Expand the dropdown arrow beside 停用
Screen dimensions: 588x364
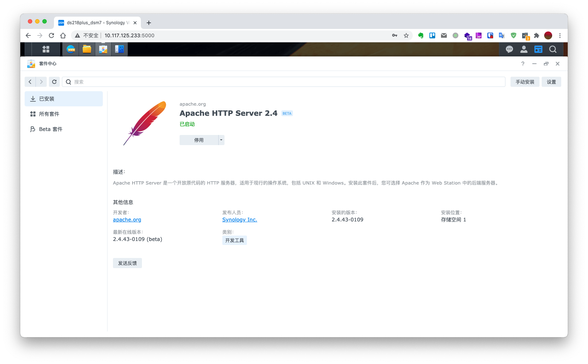[221, 140]
